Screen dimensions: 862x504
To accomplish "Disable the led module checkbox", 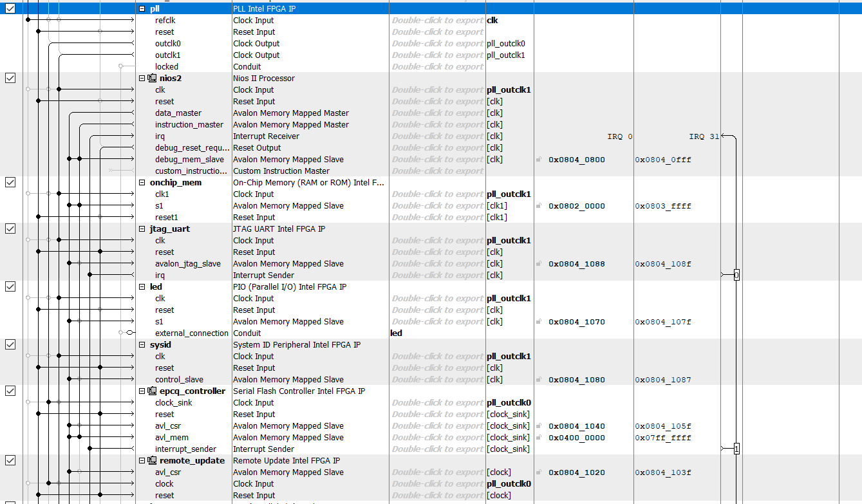I will (x=10, y=286).
